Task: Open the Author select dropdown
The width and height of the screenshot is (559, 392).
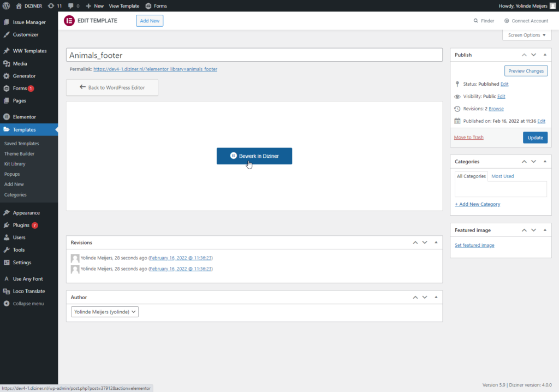Action: (x=105, y=312)
